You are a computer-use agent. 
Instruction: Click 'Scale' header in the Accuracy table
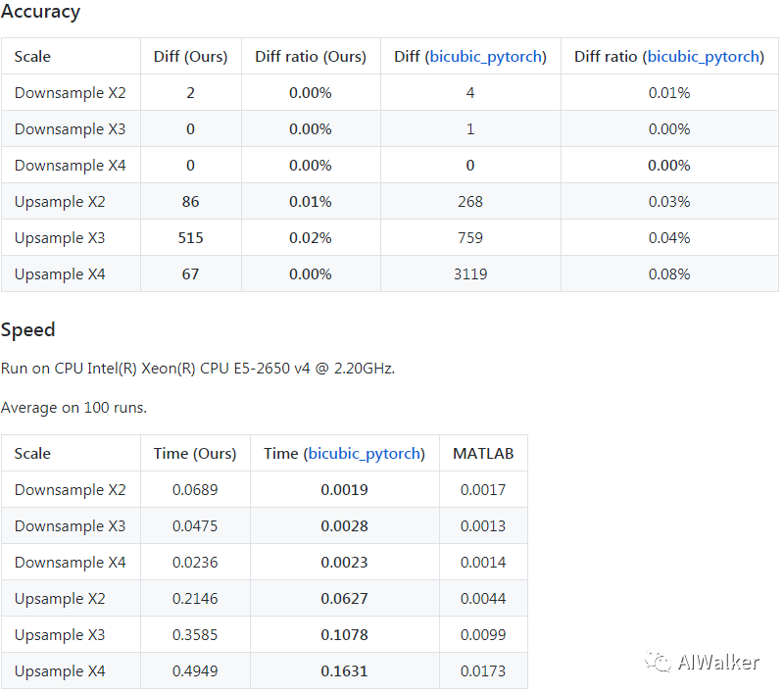click(32, 57)
